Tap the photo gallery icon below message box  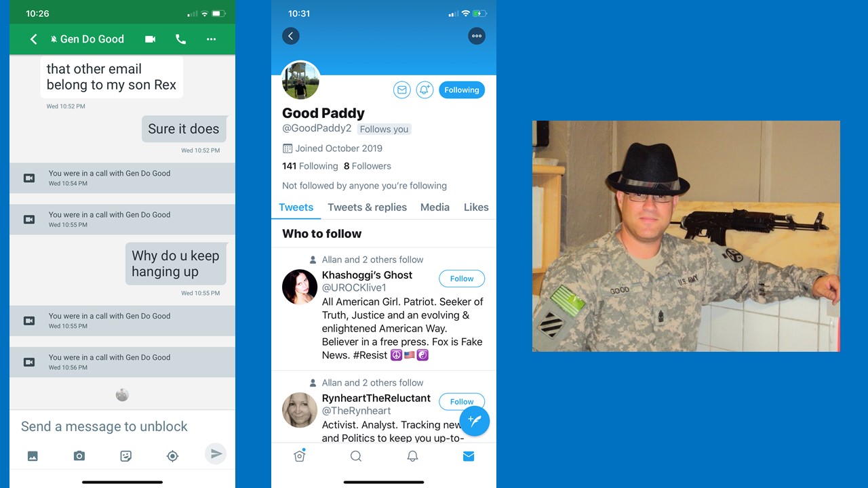pyautogui.click(x=33, y=456)
